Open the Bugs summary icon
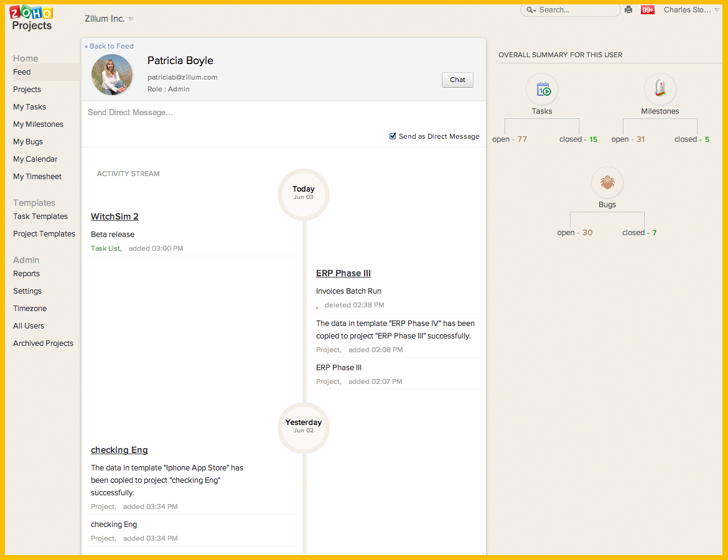Image resolution: width=728 pixels, height=560 pixels. (607, 182)
